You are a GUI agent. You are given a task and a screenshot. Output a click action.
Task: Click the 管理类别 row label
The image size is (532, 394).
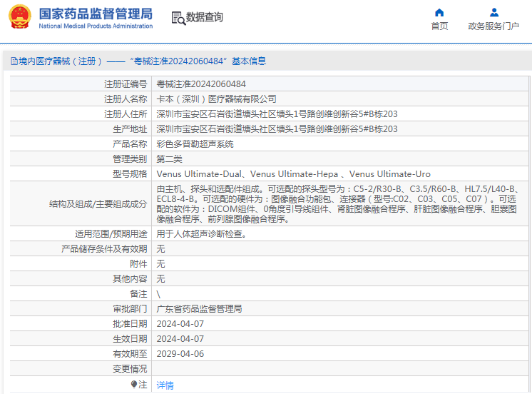[x=130, y=159]
